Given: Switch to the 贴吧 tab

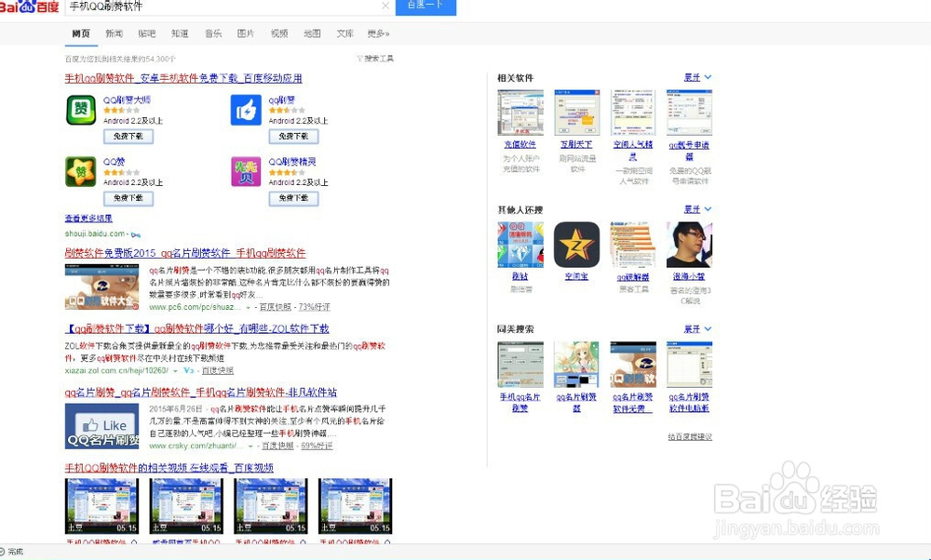Looking at the screenshot, I should [147, 33].
